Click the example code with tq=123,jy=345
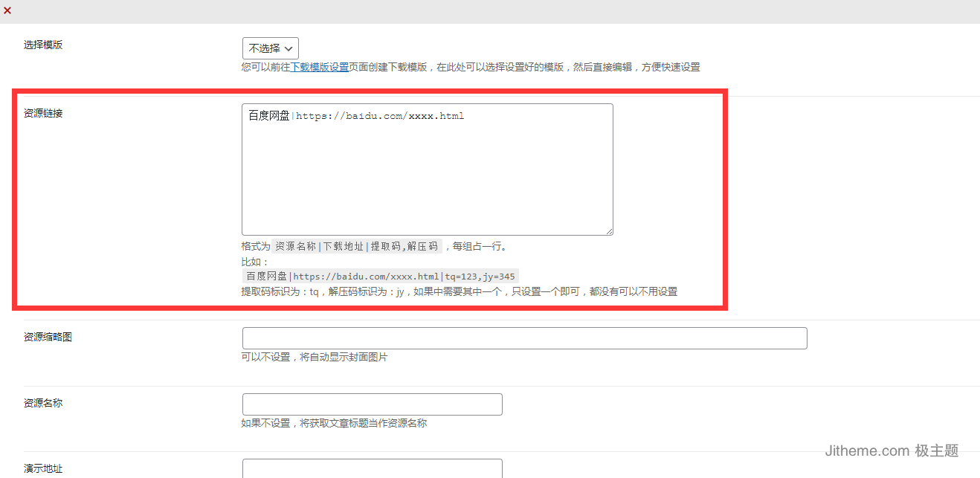 pyautogui.click(x=380, y=277)
